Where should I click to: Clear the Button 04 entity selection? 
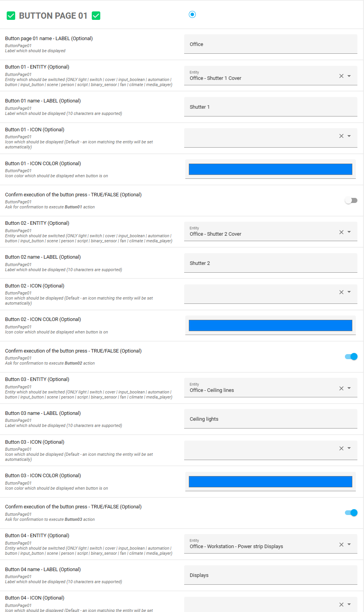click(x=341, y=545)
